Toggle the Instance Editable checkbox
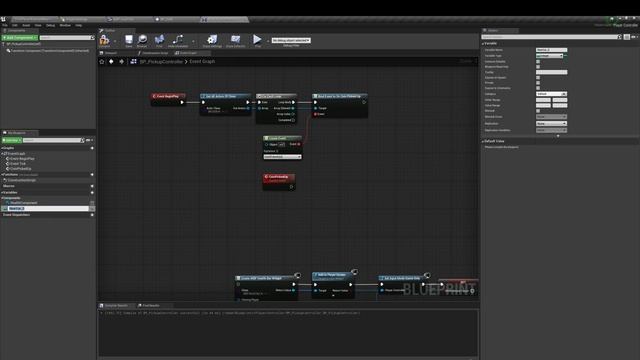The height and width of the screenshot is (360, 640). point(538,61)
